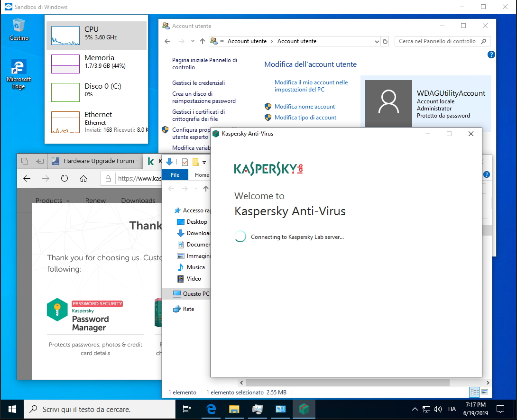The image size is (517, 420).
Task: Open help in Account utente window
Action: pos(491,55)
